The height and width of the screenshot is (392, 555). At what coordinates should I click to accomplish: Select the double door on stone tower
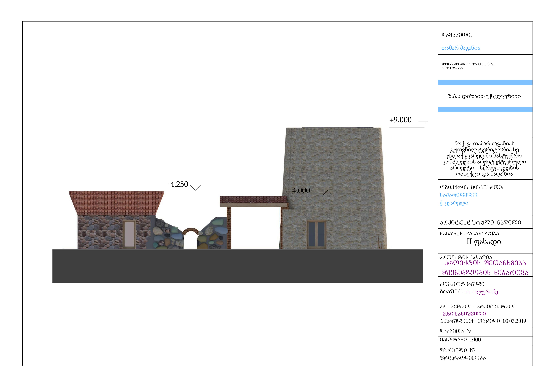[x=316, y=234]
